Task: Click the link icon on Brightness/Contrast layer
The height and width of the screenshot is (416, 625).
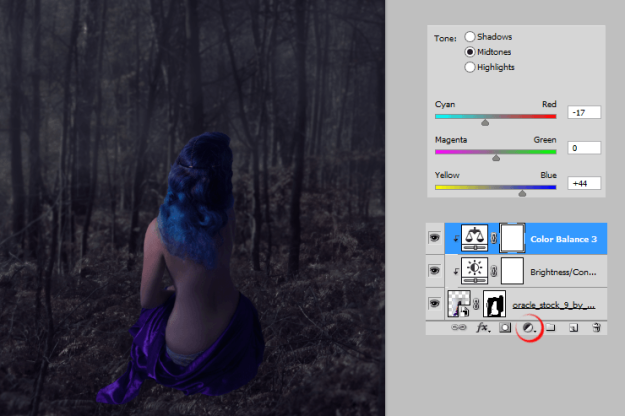Action: (494, 271)
